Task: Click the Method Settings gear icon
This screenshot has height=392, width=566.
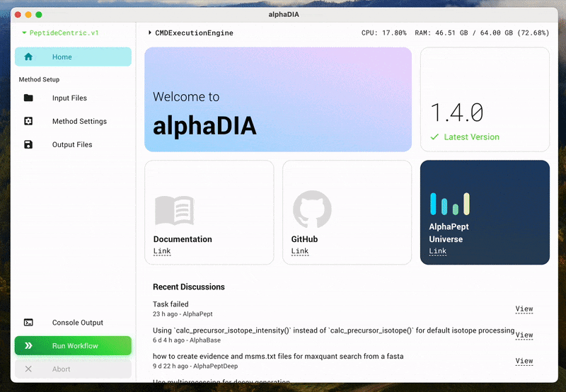Action: (x=28, y=121)
